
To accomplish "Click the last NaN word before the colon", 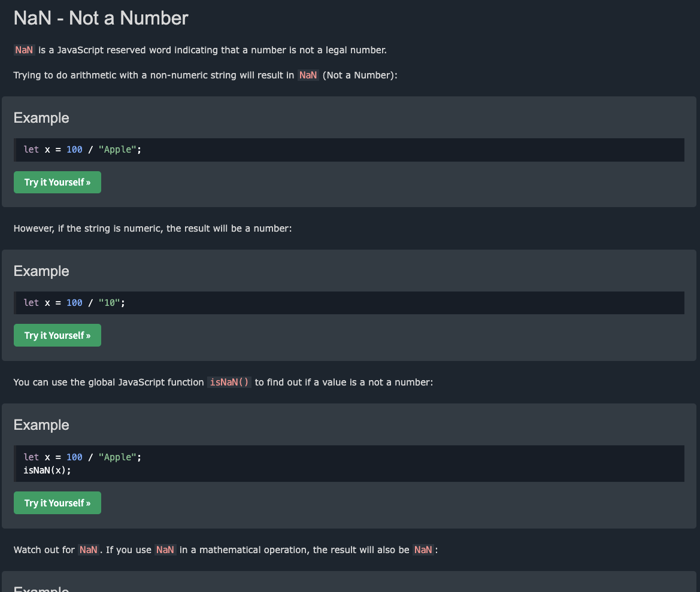I will tap(423, 550).
